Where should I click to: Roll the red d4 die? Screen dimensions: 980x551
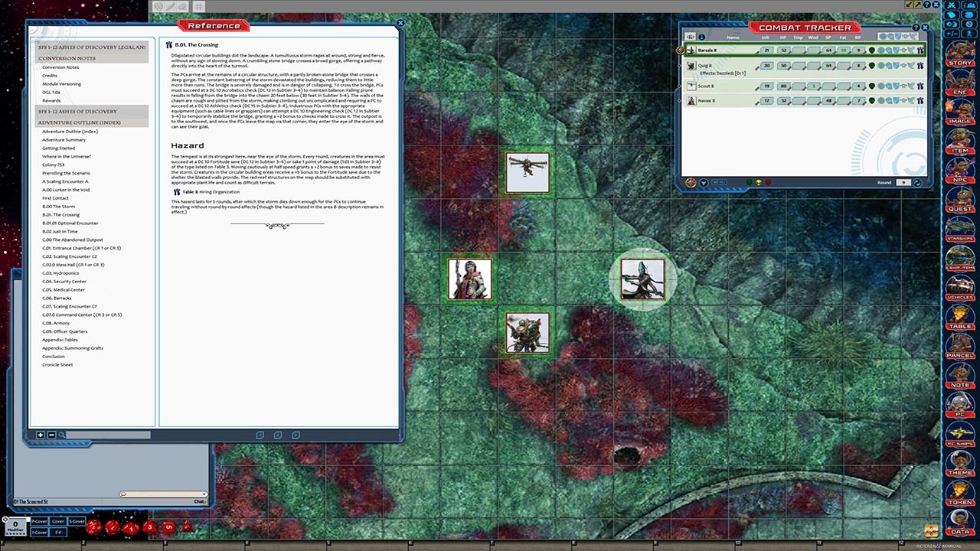185,528
